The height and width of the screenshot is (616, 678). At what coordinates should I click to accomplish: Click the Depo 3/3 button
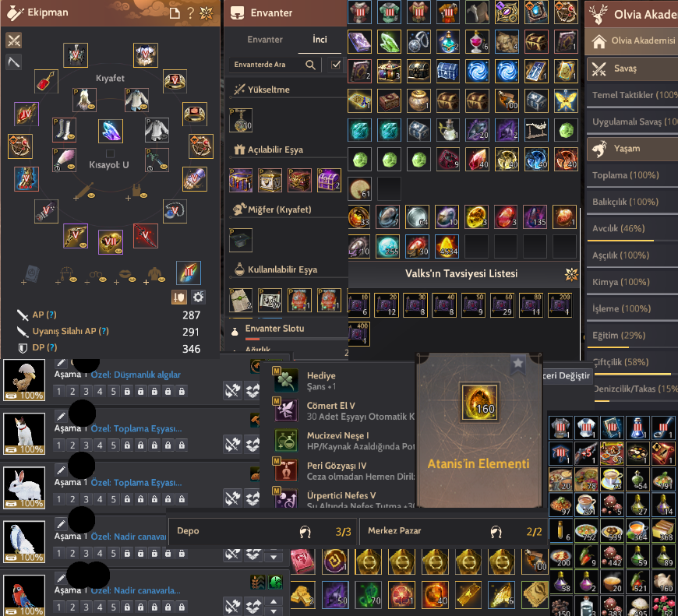coord(262,531)
